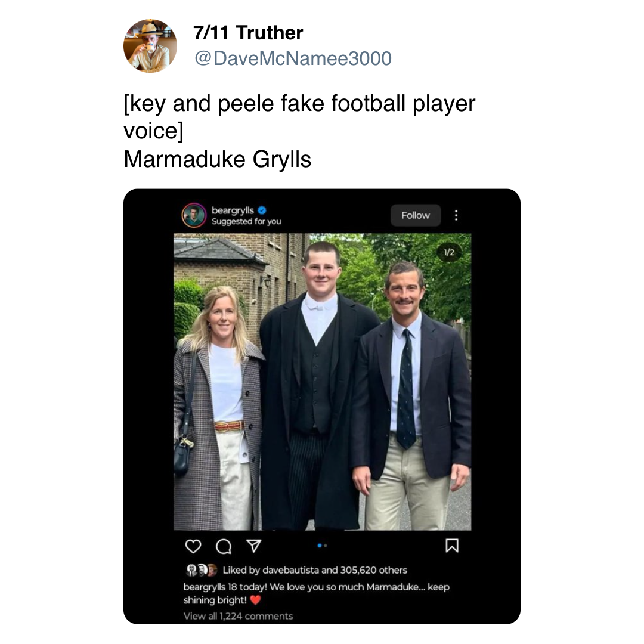Open the three-dot more options menu
The width and height of the screenshot is (644, 644).
pos(456,215)
